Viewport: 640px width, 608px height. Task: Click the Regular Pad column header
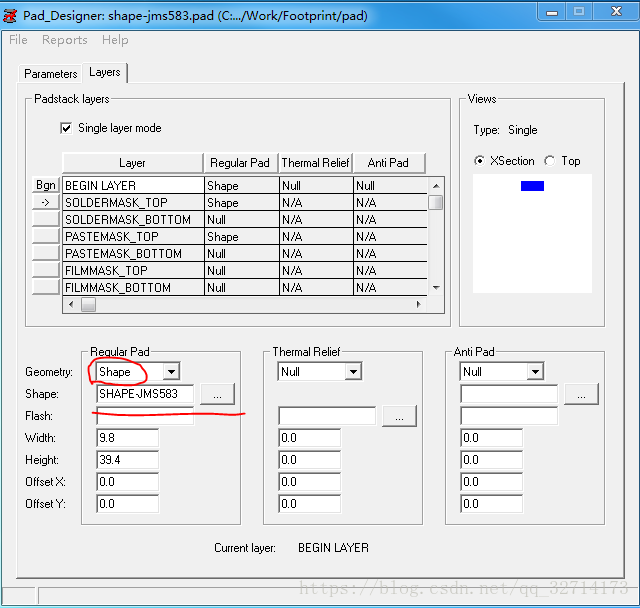239,163
